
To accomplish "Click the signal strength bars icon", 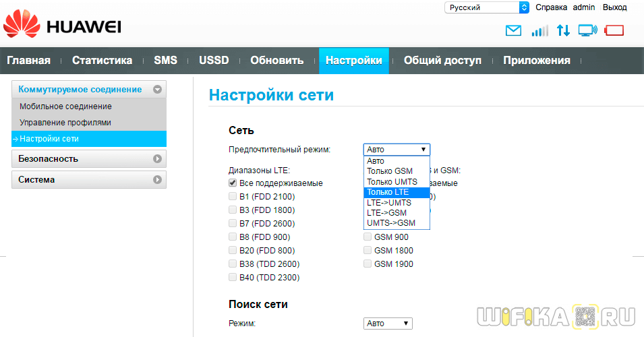I will click(539, 30).
